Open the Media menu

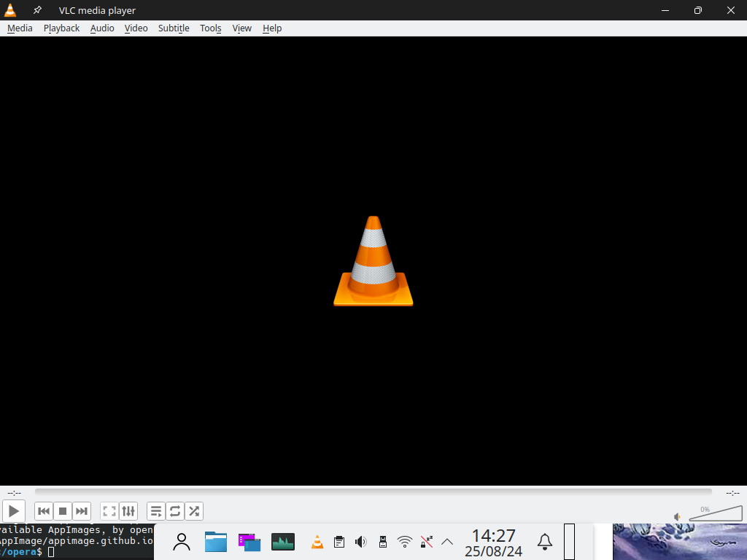pyautogui.click(x=20, y=28)
